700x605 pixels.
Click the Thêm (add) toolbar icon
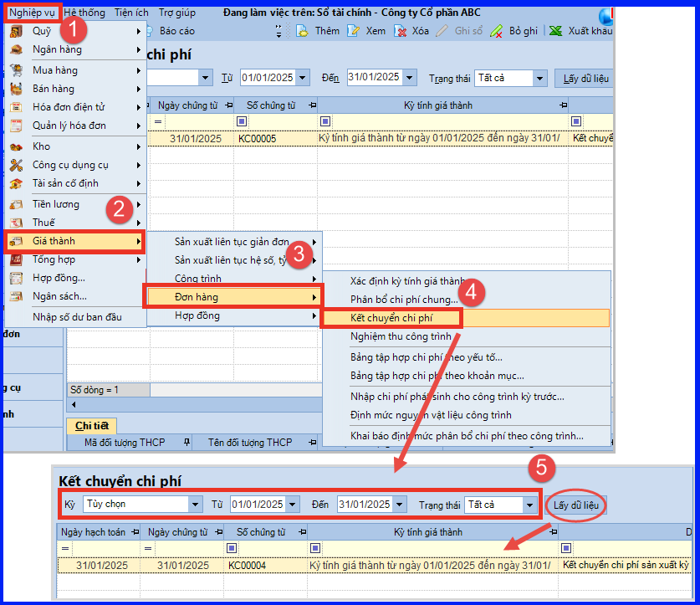(302, 31)
